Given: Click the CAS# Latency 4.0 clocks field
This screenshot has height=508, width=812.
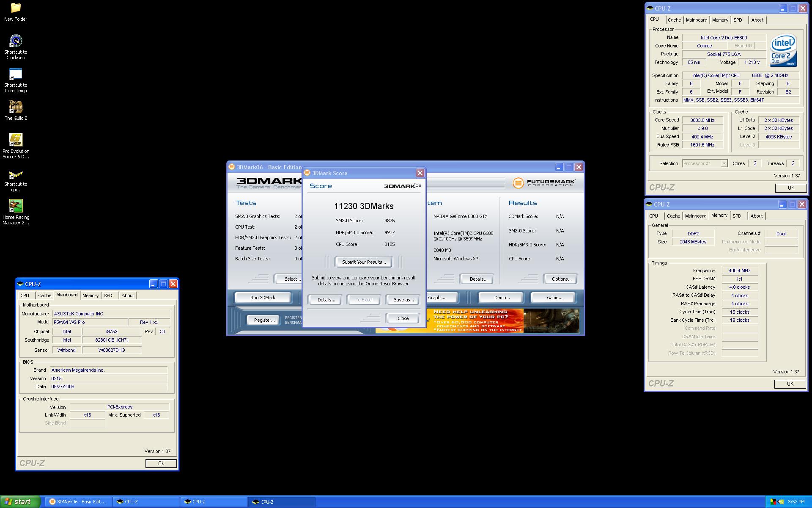Looking at the screenshot, I should pos(739,287).
